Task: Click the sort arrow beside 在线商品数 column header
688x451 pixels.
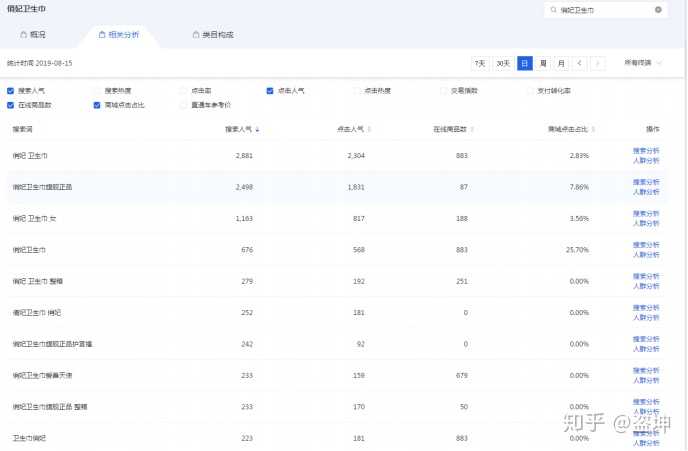Action: pos(475,129)
